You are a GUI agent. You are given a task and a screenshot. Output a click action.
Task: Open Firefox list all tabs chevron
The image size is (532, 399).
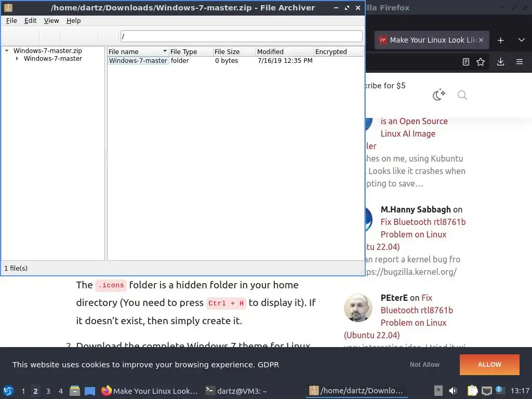(x=522, y=40)
